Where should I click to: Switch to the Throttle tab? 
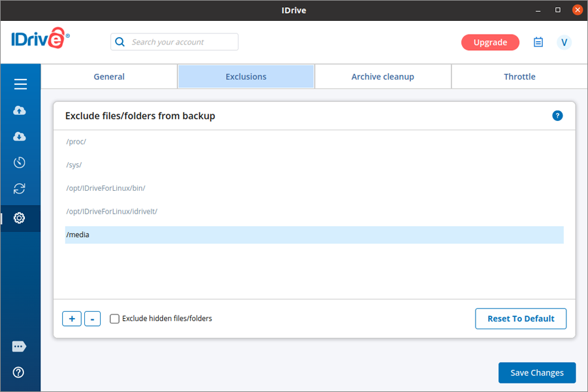519,76
